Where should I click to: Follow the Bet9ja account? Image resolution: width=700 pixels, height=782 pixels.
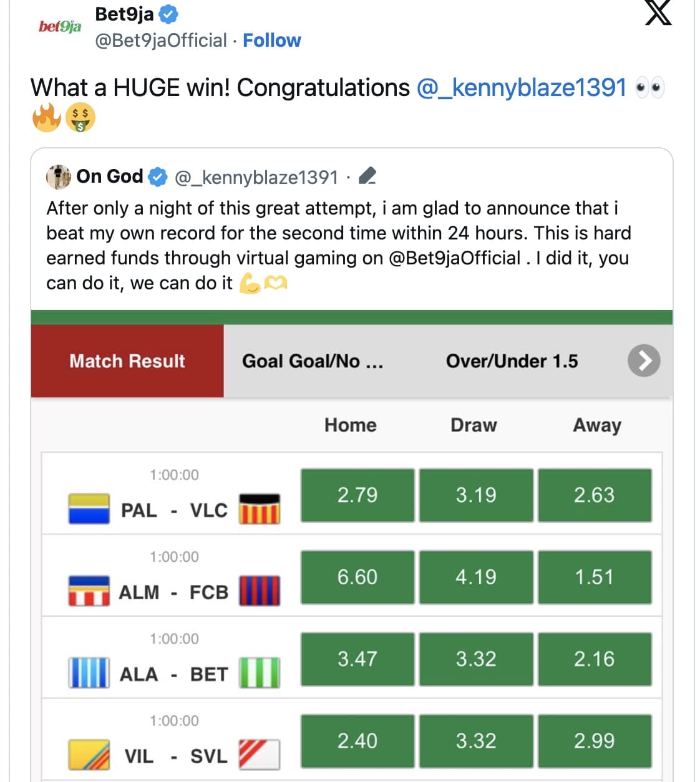271,41
